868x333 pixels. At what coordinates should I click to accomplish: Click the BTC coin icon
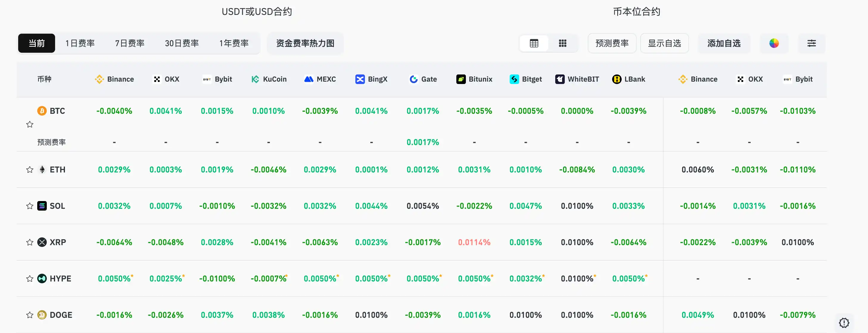tap(42, 111)
